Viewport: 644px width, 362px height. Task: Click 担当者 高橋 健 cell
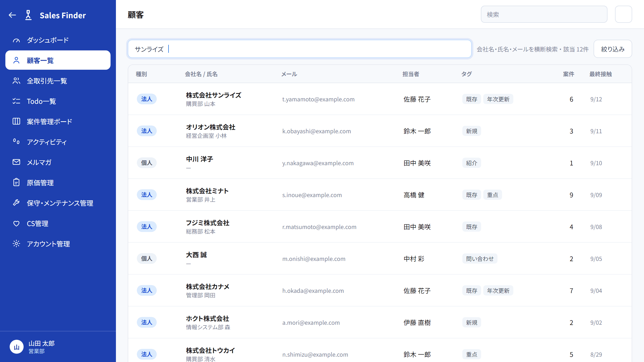(414, 195)
